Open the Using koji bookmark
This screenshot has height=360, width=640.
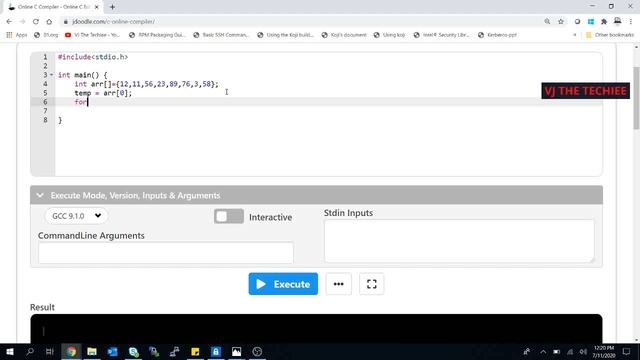click(389, 35)
